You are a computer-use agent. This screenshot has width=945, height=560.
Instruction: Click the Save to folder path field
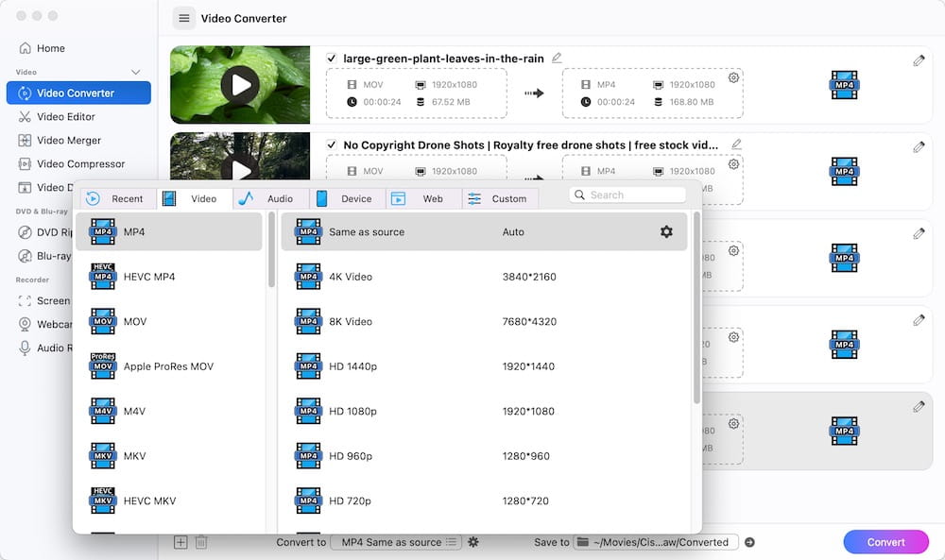pos(655,542)
